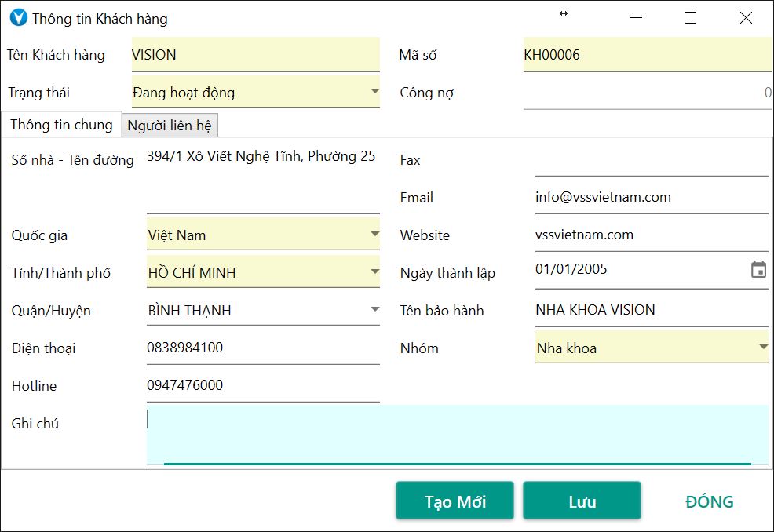
Task: Maximize the Thông tin Khách hàng window
Action: click(x=690, y=18)
